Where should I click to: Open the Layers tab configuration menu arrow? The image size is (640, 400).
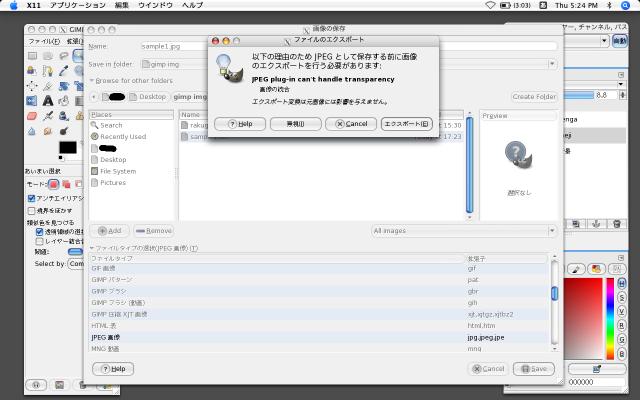tap(621, 75)
